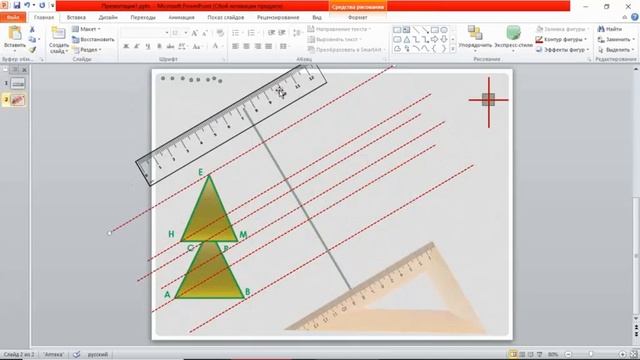The image size is (640, 360).
Task: Increase font size with the large A icon
Action: click(195, 33)
